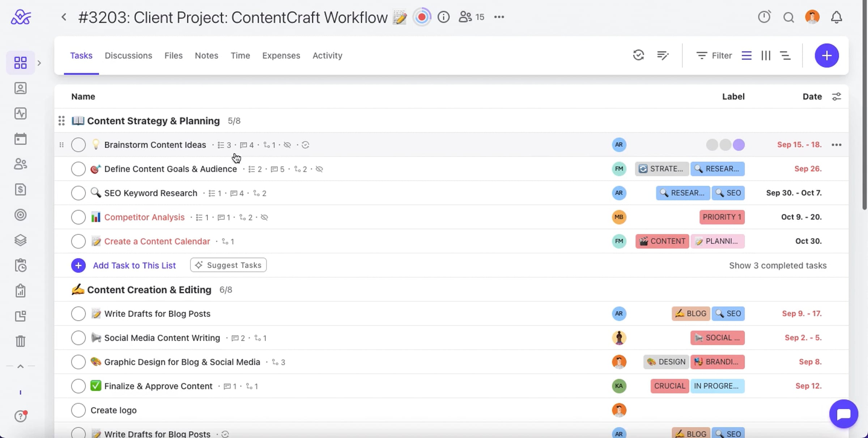Screen dimensions: 868x438
Task: Open the stacked layers sidebar icon
Action: pyautogui.click(x=21, y=240)
